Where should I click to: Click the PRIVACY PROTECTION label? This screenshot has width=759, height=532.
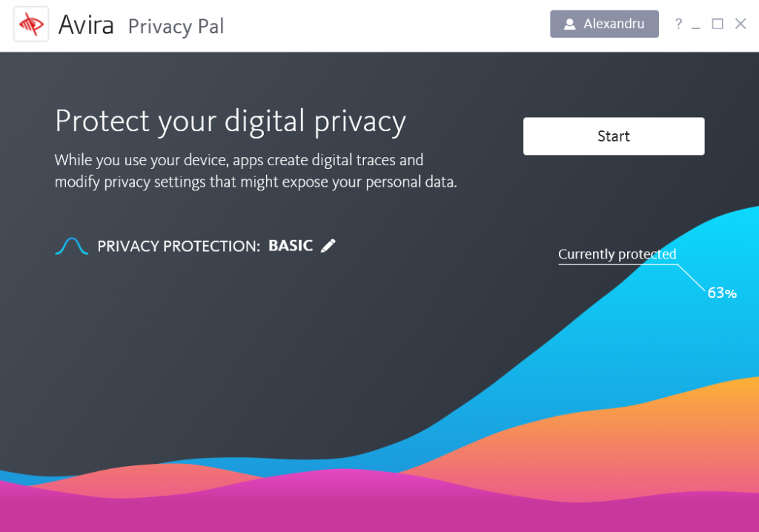pyautogui.click(x=179, y=246)
